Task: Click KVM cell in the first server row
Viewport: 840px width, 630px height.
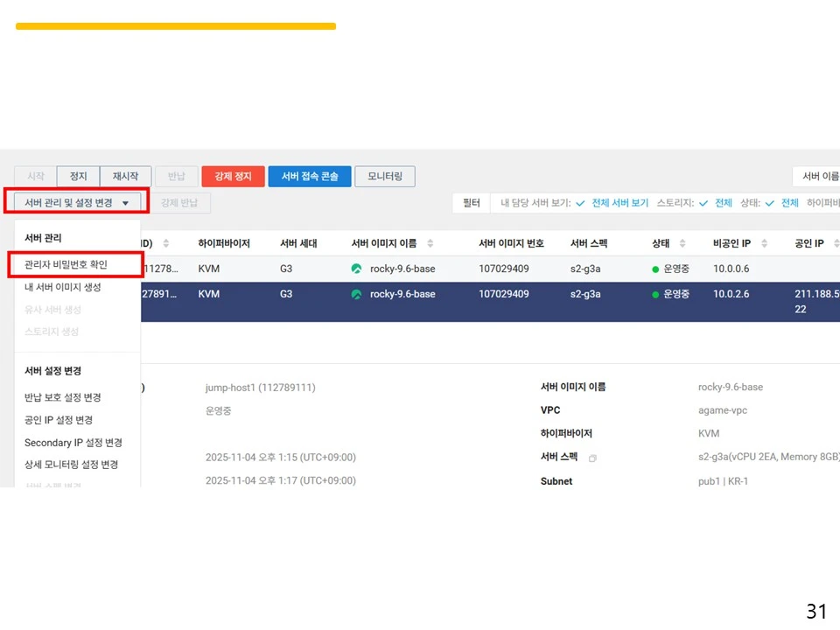Action: (208, 269)
